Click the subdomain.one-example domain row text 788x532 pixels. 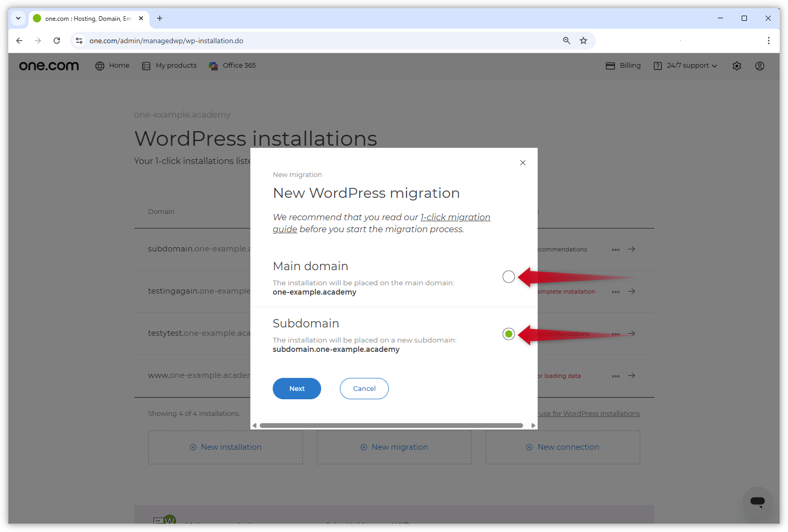(x=199, y=249)
